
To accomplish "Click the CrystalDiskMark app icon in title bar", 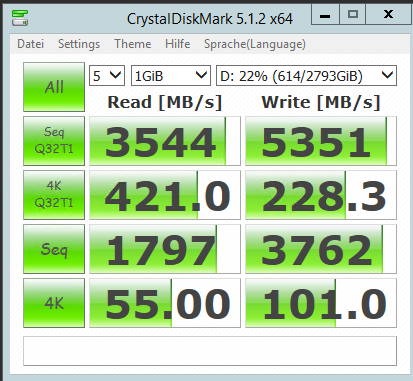I will click(20, 18).
